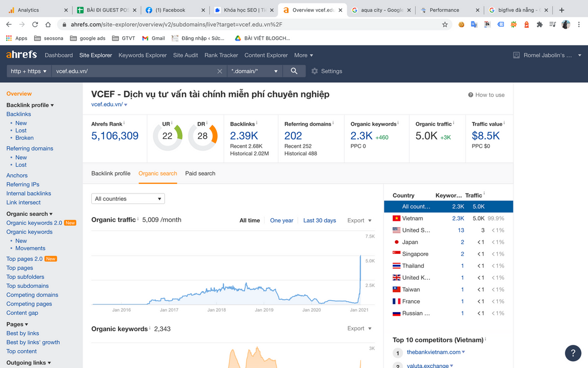Switch to the Paid search tab
The height and width of the screenshot is (368, 588).
tap(200, 173)
